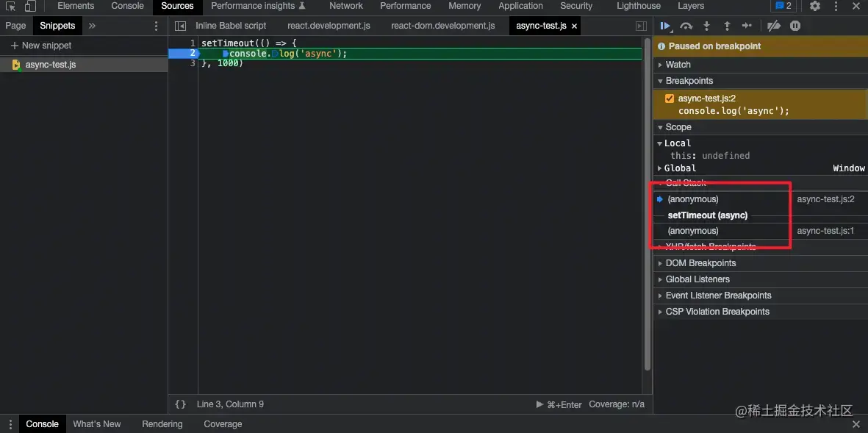Click line number 1 in gutter
The width and height of the screenshot is (868, 433).
coord(192,43)
